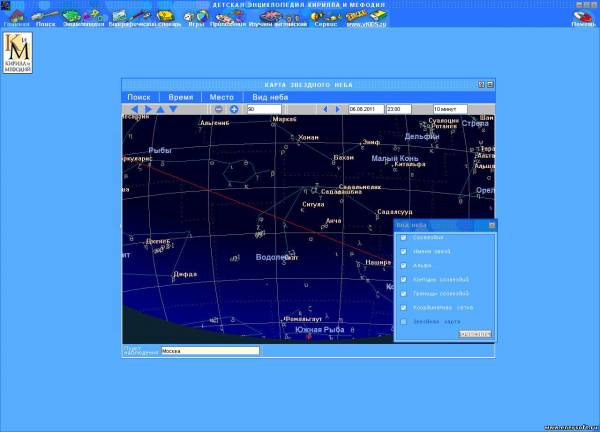Click the star name Эниф
Image resolution: width=600 pixels, height=432 pixels.
(x=371, y=142)
